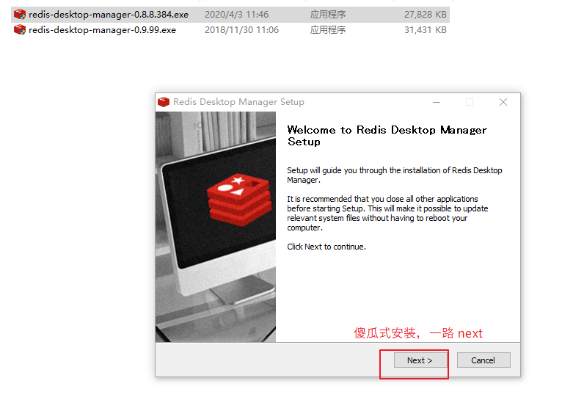562x400 pixels.
Task: Click the Redis icon in Setup title bar
Action: tap(163, 102)
